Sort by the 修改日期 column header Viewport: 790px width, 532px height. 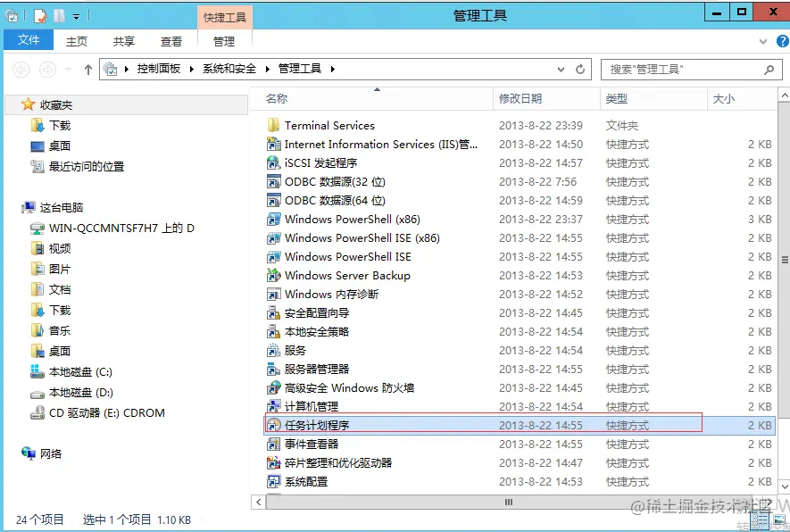tap(546, 99)
